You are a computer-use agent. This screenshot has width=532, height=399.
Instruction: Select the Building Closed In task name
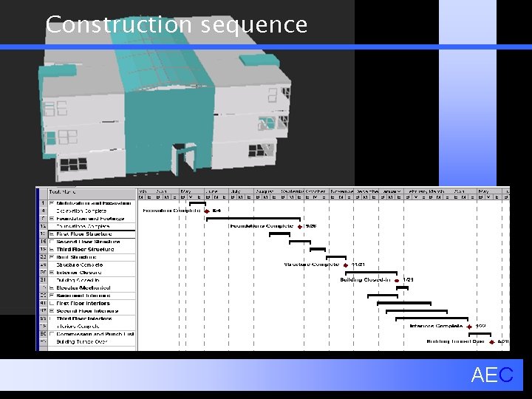[x=78, y=280]
